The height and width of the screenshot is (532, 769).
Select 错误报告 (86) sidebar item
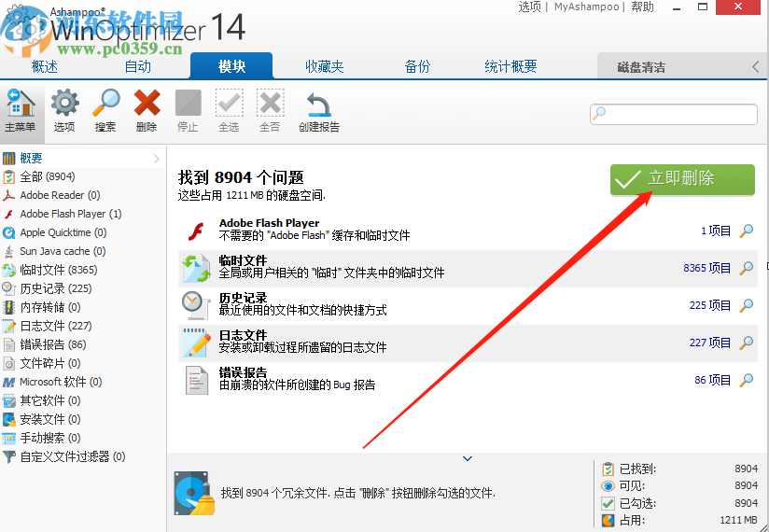coord(81,344)
